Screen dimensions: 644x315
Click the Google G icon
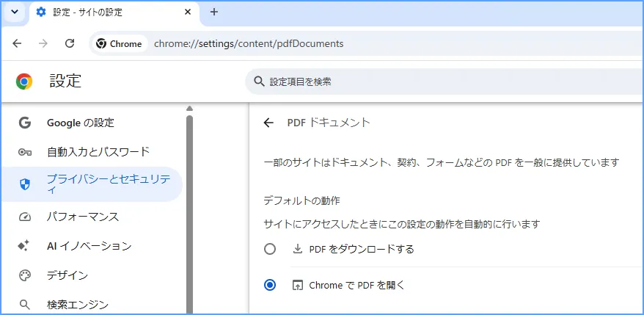pos(25,123)
